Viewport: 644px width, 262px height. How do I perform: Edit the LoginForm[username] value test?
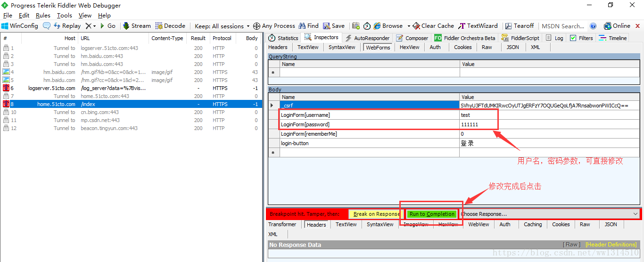pos(550,115)
